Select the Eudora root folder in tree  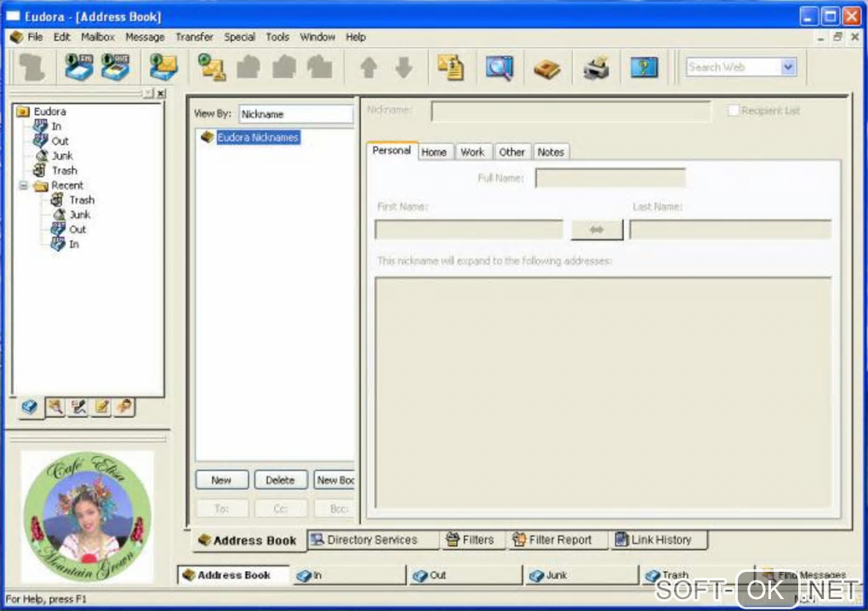point(49,111)
